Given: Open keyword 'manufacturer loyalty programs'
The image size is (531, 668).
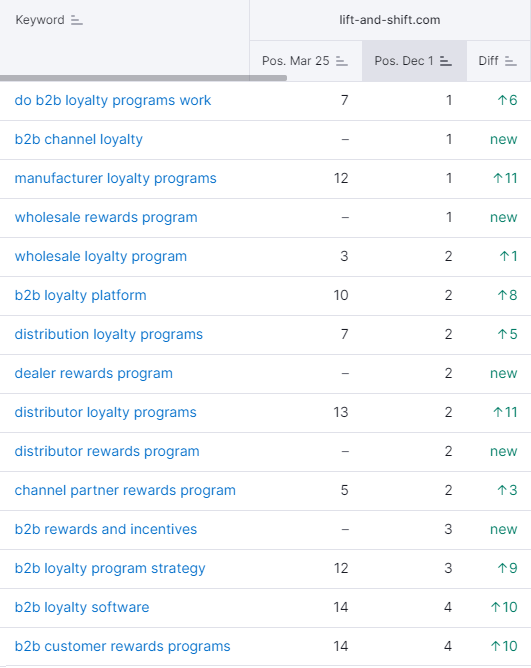Looking at the screenshot, I should (115, 179).
